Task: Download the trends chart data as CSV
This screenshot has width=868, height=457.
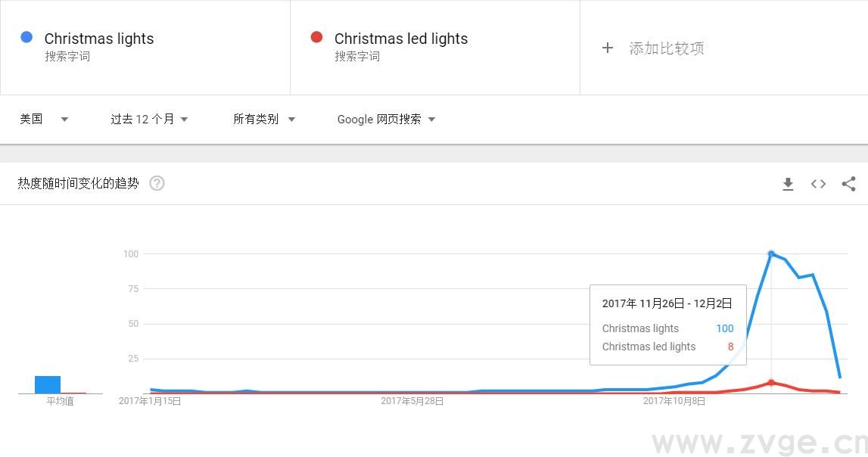Action: (x=788, y=184)
